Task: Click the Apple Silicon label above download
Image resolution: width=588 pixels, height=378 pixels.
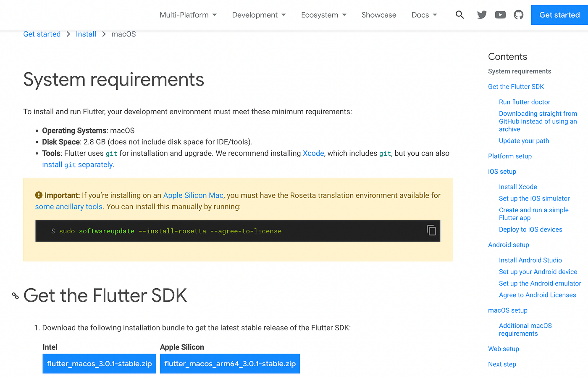Action: (182, 347)
